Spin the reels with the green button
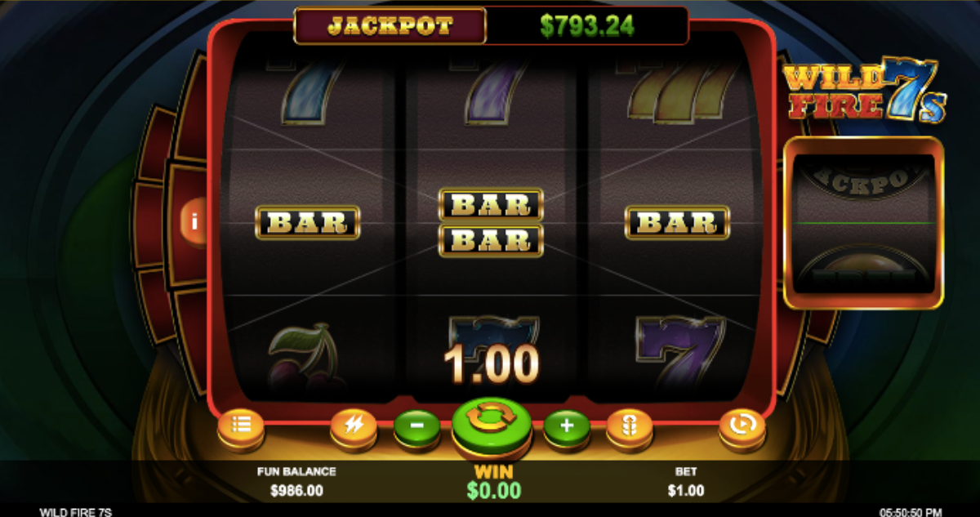Viewport: 980px width, 517px height. (x=492, y=423)
